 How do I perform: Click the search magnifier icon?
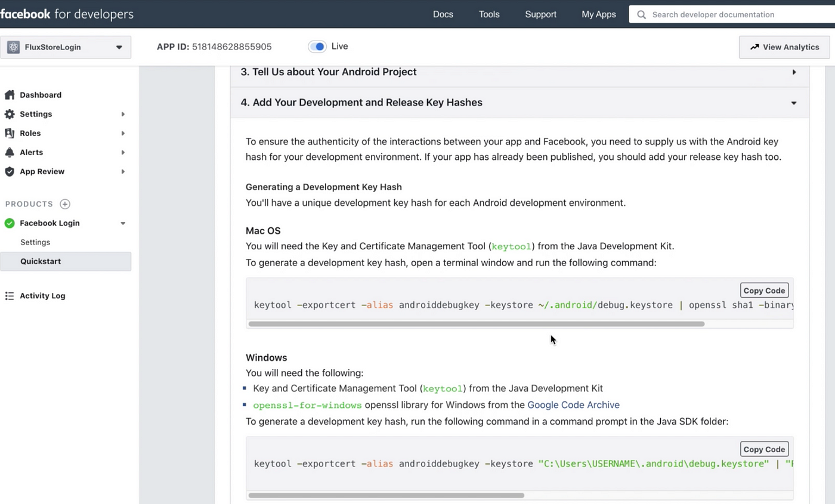pos(641,14)
